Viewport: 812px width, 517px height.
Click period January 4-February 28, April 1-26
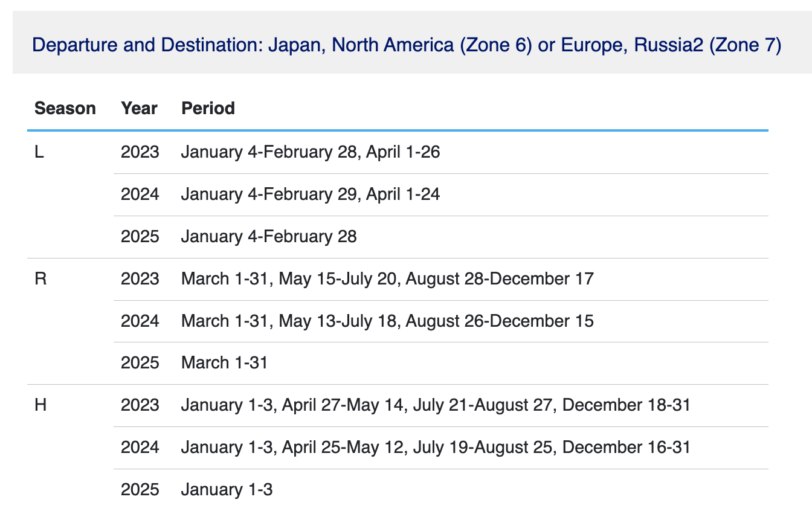point(311,152)
